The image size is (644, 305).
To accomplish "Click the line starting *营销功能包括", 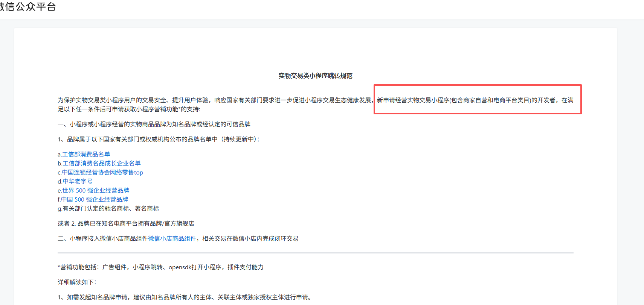I will pos(160,267).
